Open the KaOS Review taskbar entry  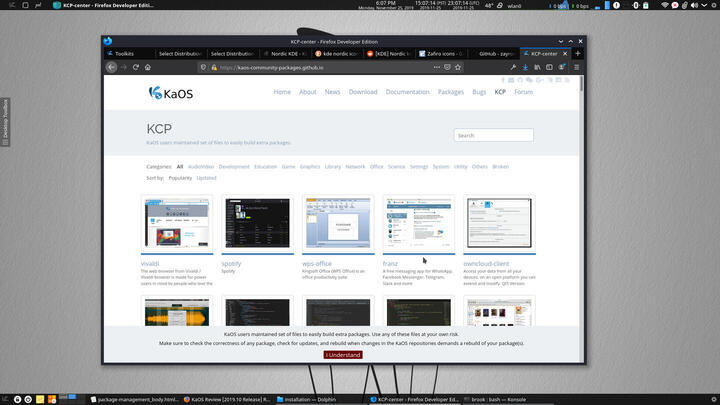[227, 399]
